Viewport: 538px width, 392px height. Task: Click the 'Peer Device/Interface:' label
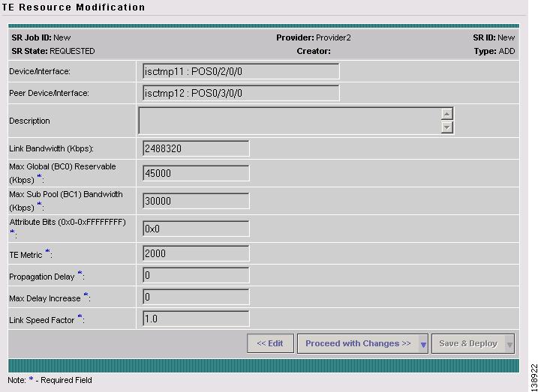(49, 93)
